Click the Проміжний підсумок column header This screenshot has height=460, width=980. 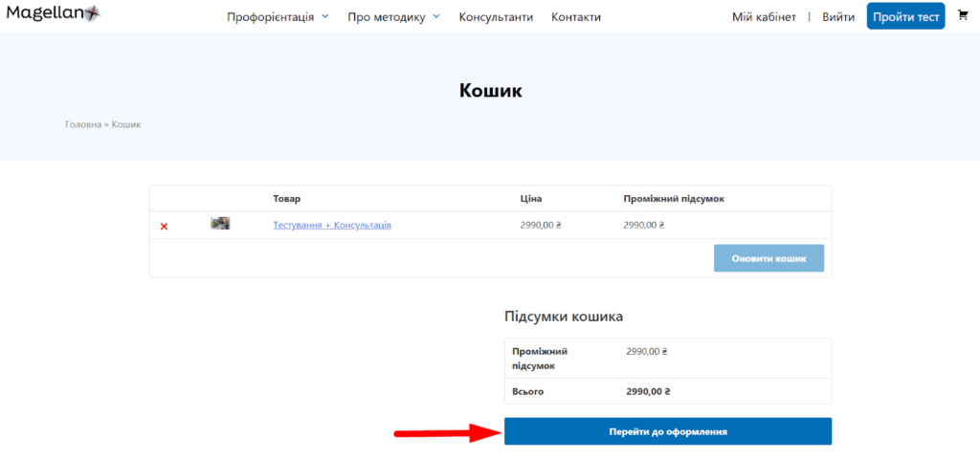click(x=674, y=199)
